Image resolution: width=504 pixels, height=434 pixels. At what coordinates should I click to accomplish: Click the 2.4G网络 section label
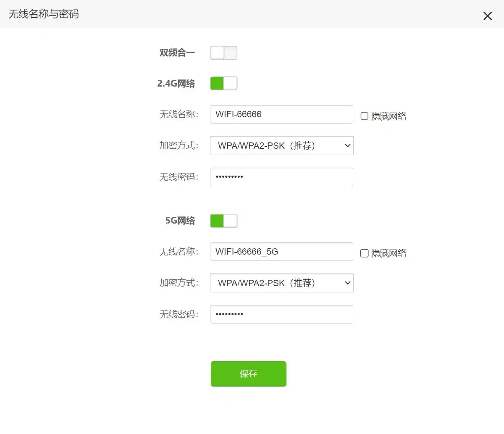click(x=176, y=84)
